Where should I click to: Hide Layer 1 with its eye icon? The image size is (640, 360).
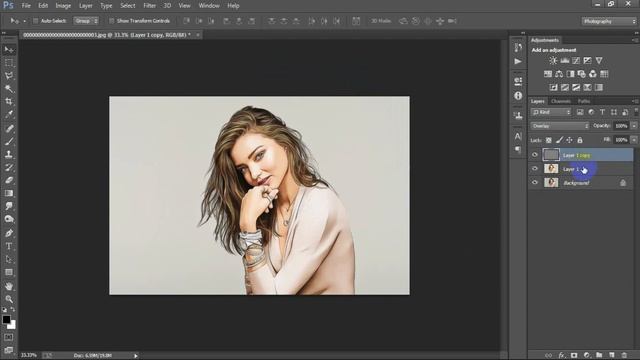[535, 169]
